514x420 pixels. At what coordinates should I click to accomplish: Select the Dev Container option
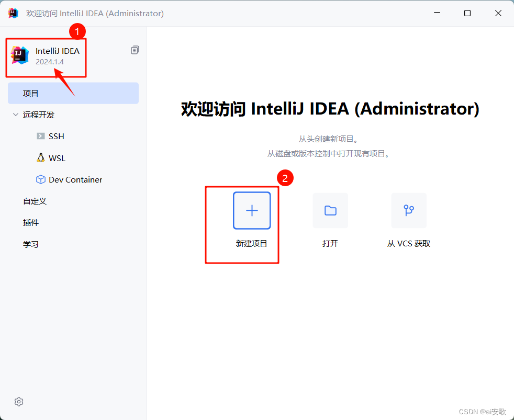pos(75,179)
